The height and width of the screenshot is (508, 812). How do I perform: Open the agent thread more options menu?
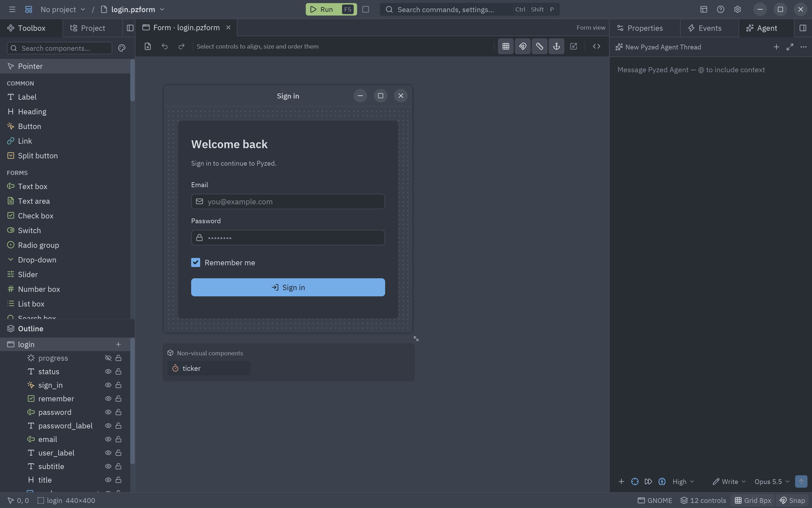point(803,47)
